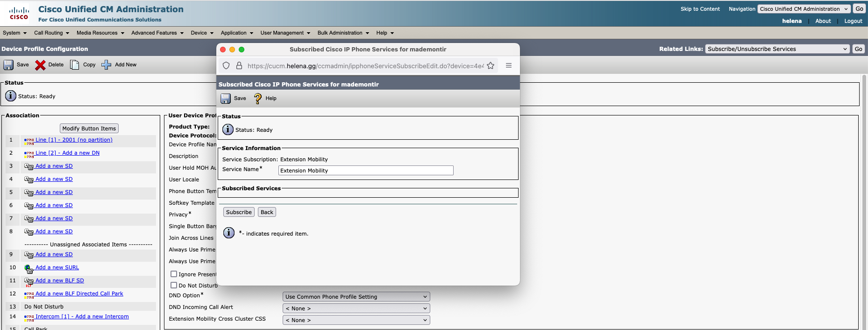Open the browser hamburger menu icon
Image resolution: width=868 pixels, height=330 pixels.
509,66
